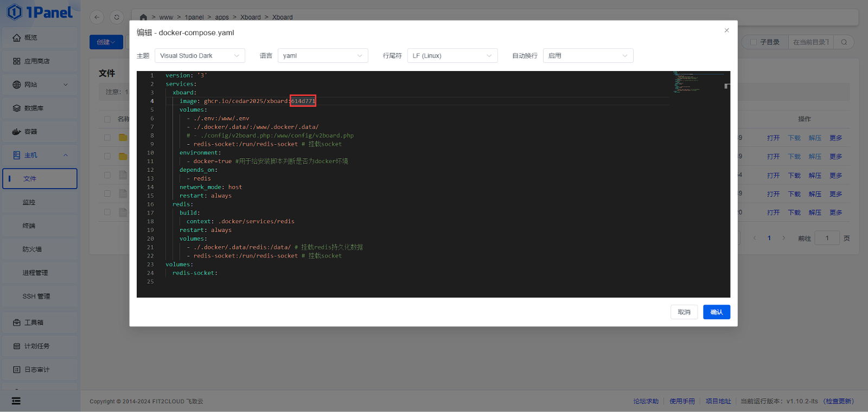Viewport: 868px width, 412px height.
Task: Tick the first file row checkbox
Action: point(107,138)
